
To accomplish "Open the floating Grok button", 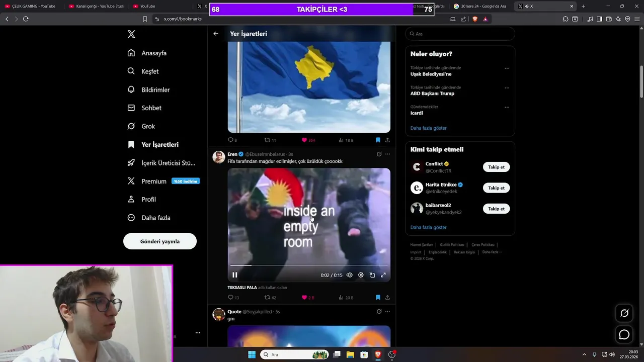I will 624,313.
